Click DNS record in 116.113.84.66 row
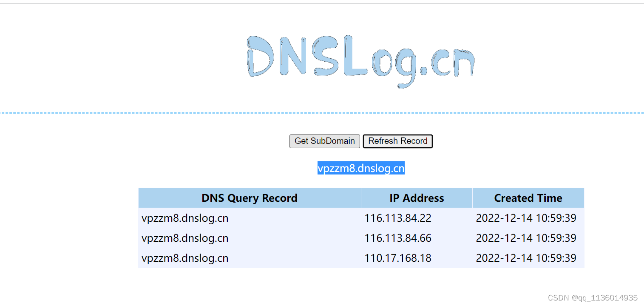The image size is (644, 306). (185, 238)
